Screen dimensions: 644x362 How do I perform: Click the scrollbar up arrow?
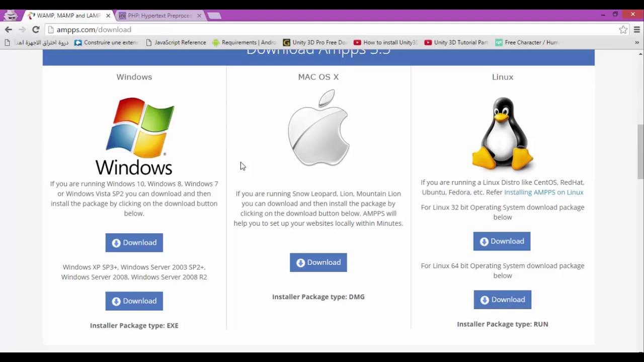pyautogui.click(x=640, y=53)
